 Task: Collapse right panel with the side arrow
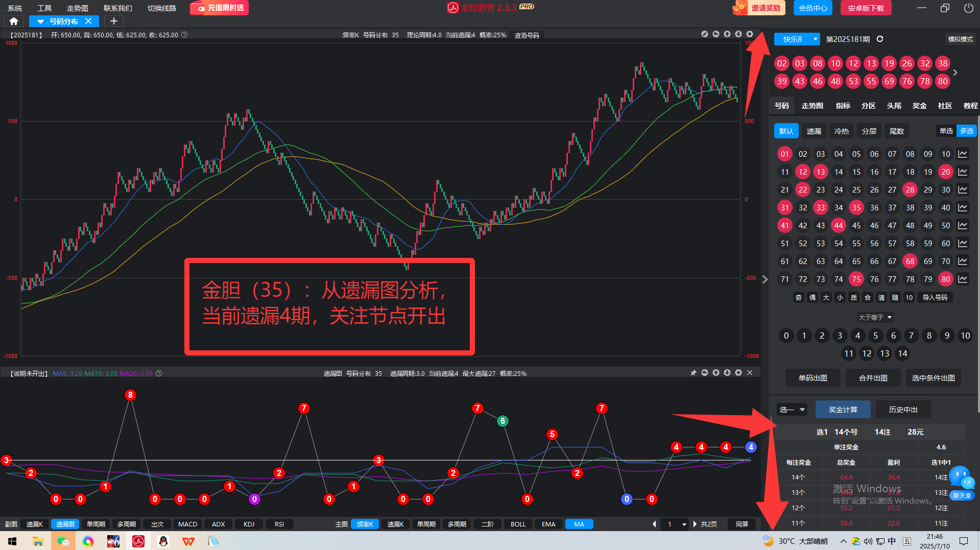(x=764, y=279)
